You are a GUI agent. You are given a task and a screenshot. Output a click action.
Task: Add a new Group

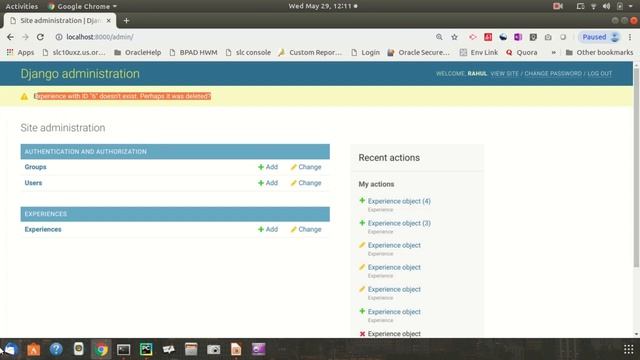pyautogui.click(x=268, y=167)
